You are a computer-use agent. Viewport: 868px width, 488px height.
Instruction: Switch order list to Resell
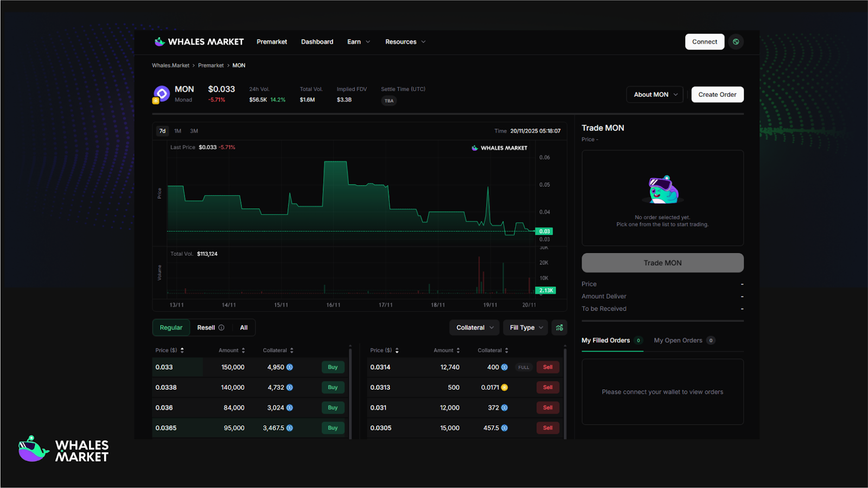click(211, 327)
